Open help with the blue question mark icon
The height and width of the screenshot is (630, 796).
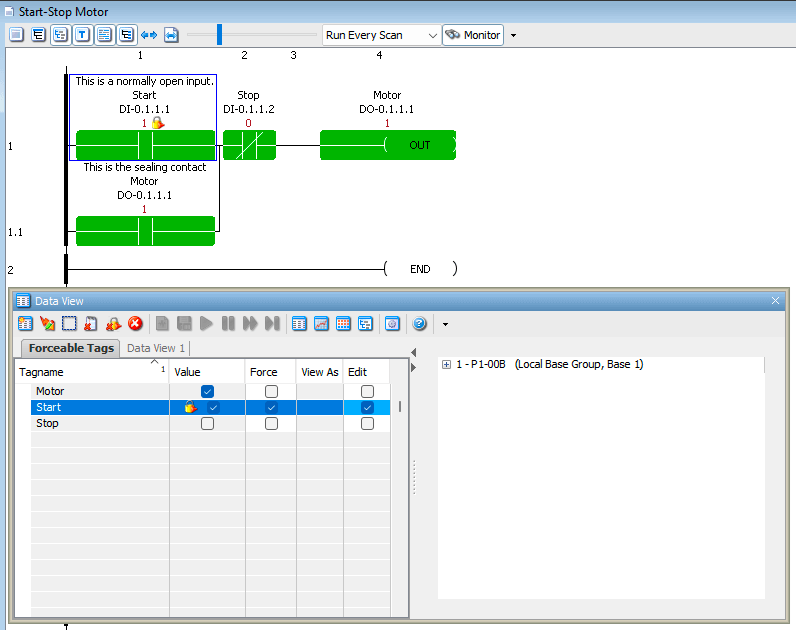(x=420, y=324)
